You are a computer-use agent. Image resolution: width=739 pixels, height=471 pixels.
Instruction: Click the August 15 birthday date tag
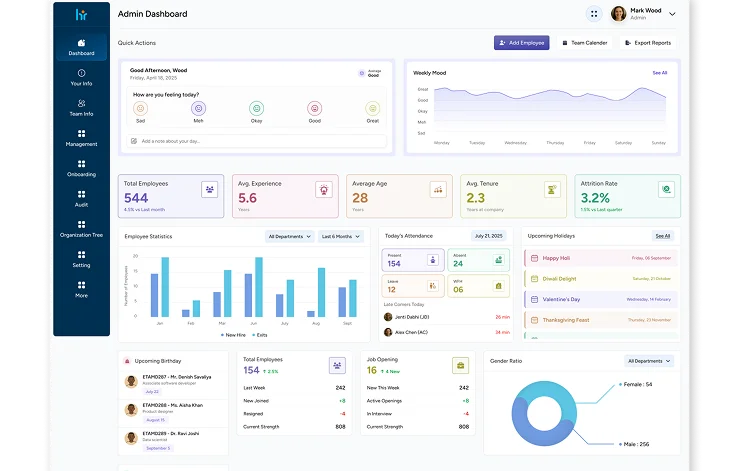156,420
